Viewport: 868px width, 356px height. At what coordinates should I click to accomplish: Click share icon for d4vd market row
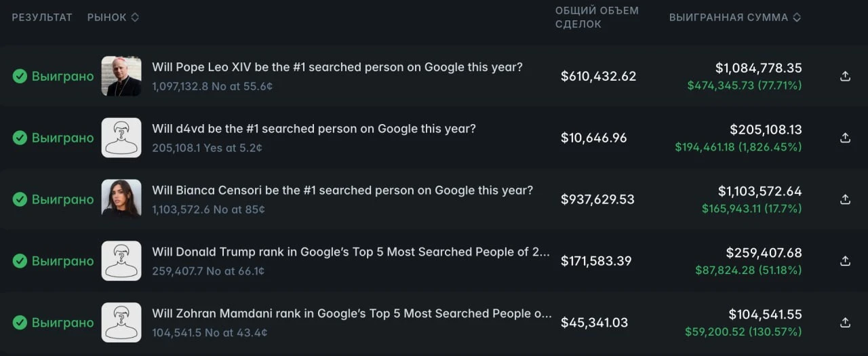(x=845, y=138)
